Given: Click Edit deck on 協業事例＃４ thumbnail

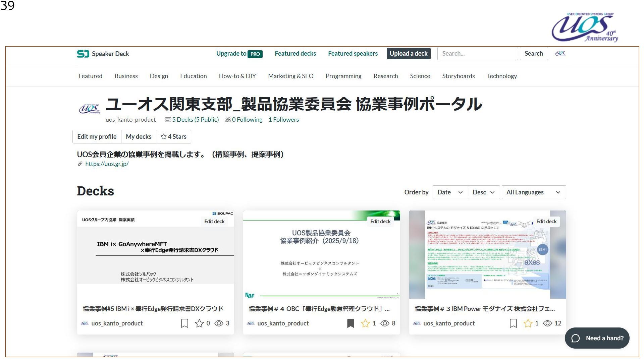Looking at the screenshot, I should tap(380, 222).
